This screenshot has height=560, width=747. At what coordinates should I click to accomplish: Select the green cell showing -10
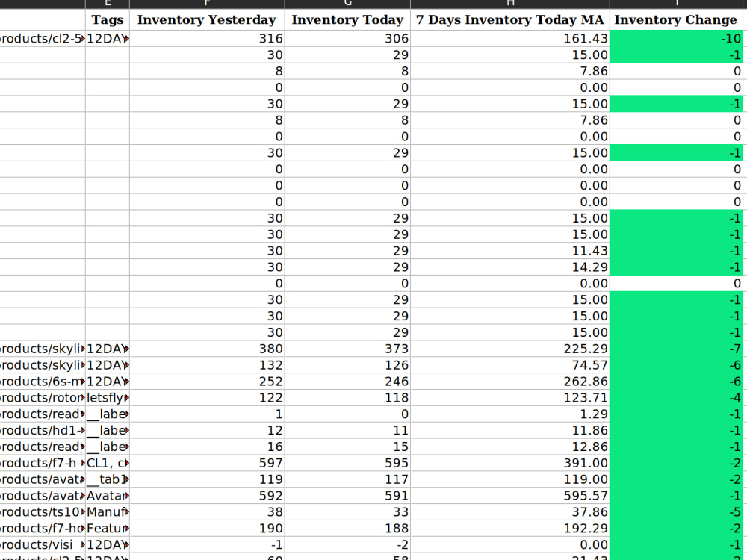[x=676, y=39]
